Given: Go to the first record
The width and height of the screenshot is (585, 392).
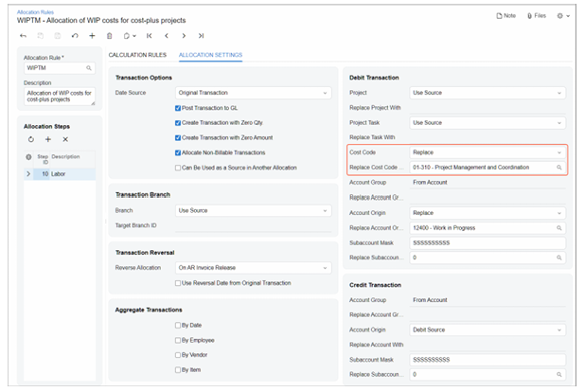Looking at the screenshot, I should click(x=149, y=35).
